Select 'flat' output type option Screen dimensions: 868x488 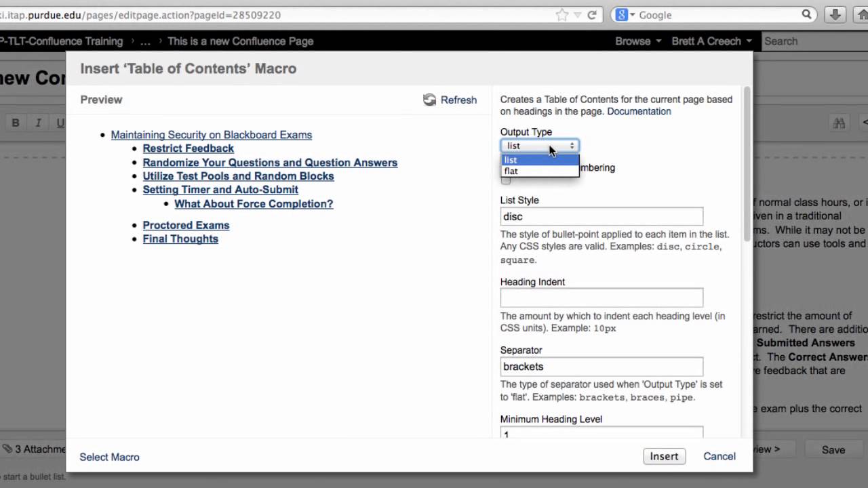[x=540, y=171]
